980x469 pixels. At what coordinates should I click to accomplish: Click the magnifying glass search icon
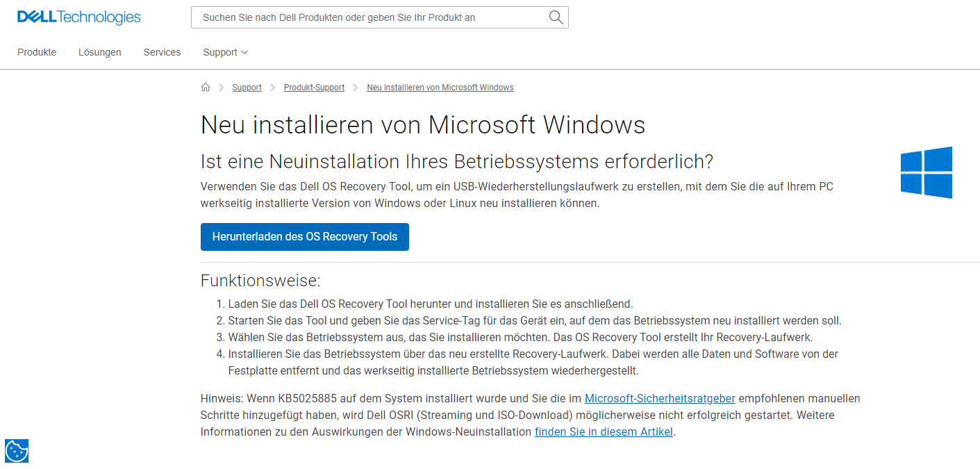(x=556, y=17)
